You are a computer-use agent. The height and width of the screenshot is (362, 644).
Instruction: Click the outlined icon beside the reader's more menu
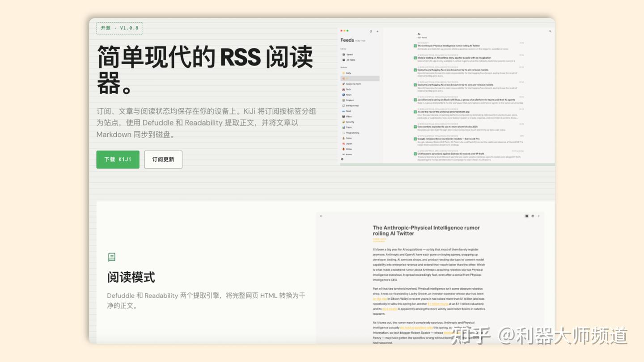[533, 216]
